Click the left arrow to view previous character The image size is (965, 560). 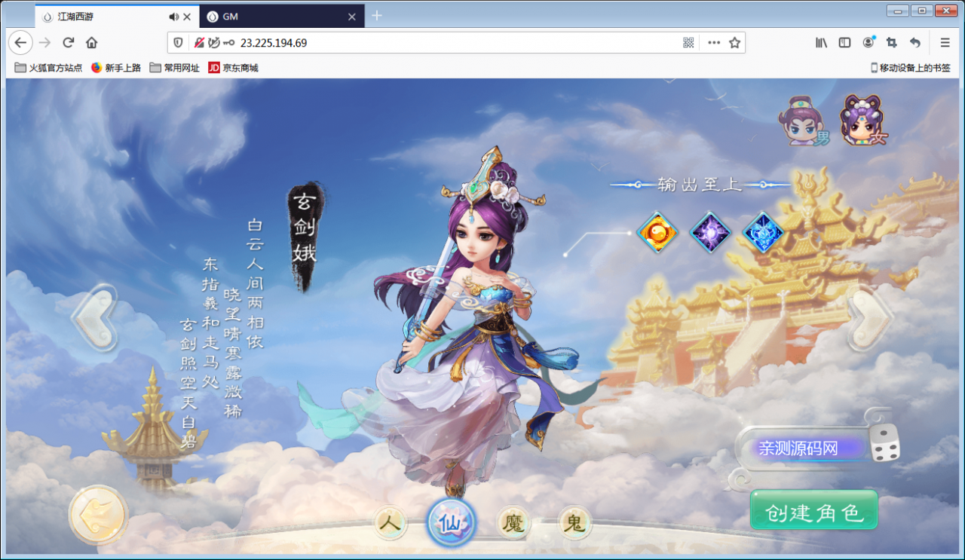point(96,319)
